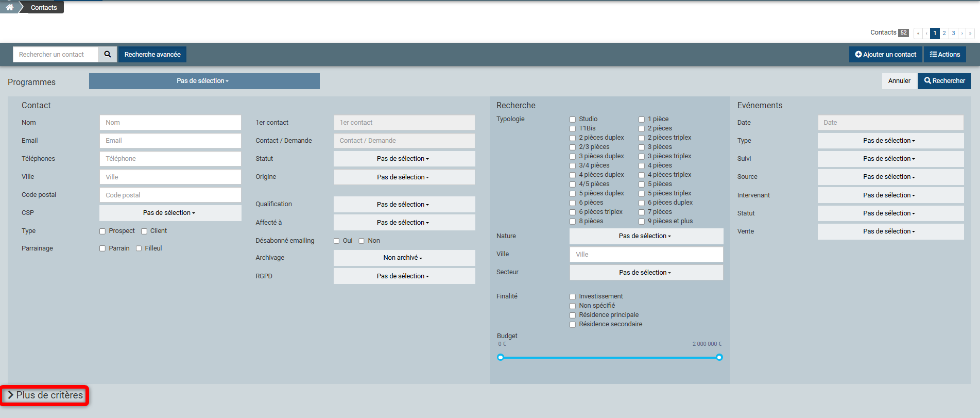Open the Archivage 'Non archivé' dropdown
The height and width of the screenshot is (418, 980).
404,258
